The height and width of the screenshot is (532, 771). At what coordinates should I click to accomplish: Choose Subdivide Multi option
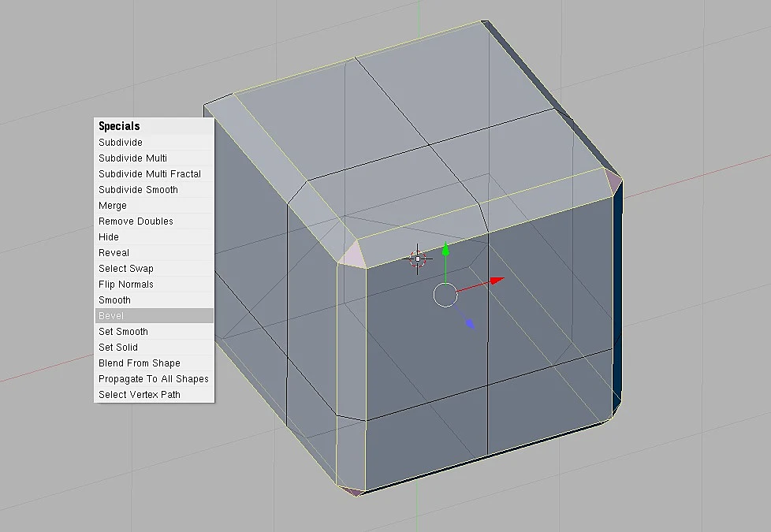pyautogui.click(x=154, y=158)
